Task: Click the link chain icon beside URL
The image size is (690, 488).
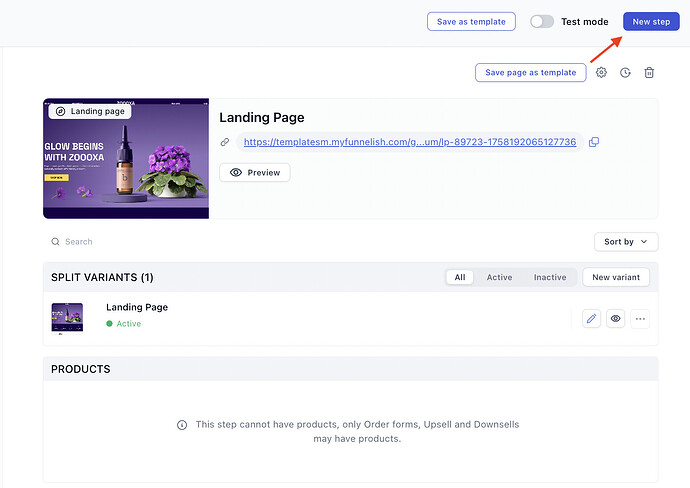Action: [225, 142]
